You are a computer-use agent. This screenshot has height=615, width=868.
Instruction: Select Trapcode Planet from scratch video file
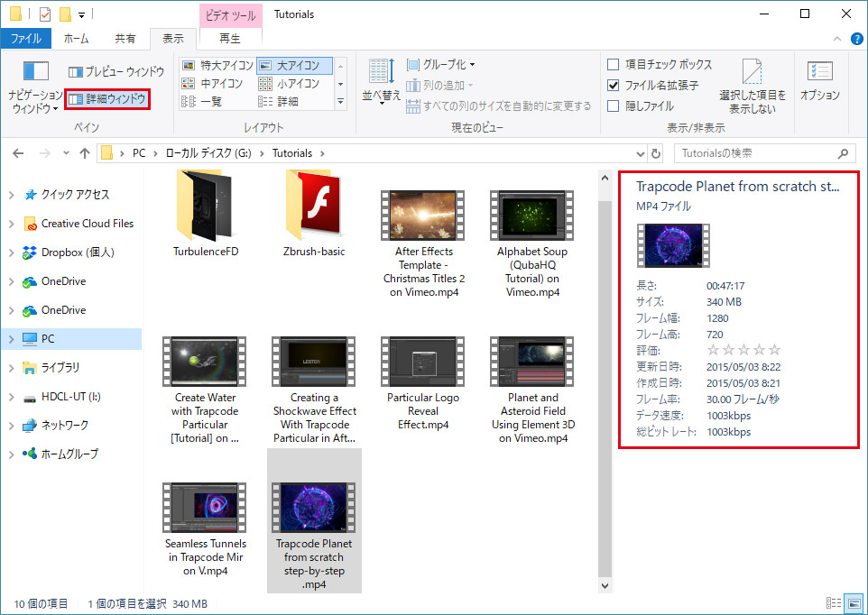point(314,520)
